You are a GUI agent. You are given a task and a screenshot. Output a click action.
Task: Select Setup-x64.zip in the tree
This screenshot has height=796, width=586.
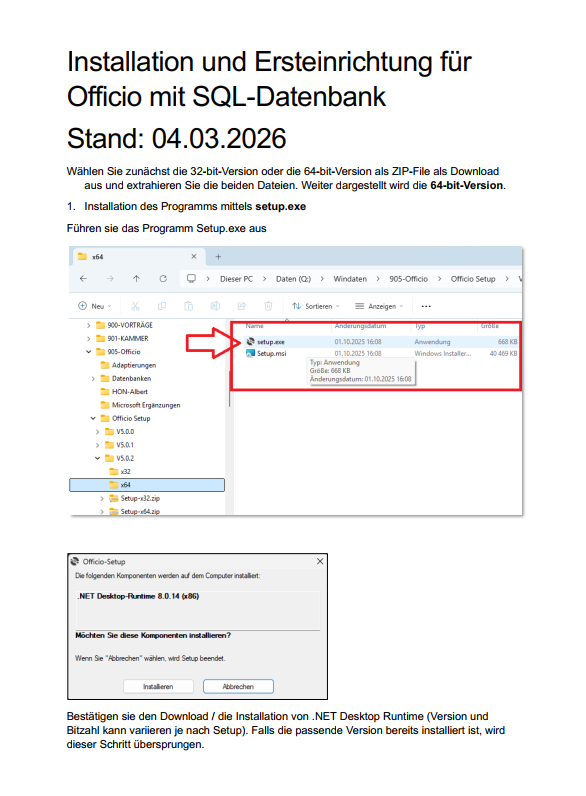pos(135,511)
